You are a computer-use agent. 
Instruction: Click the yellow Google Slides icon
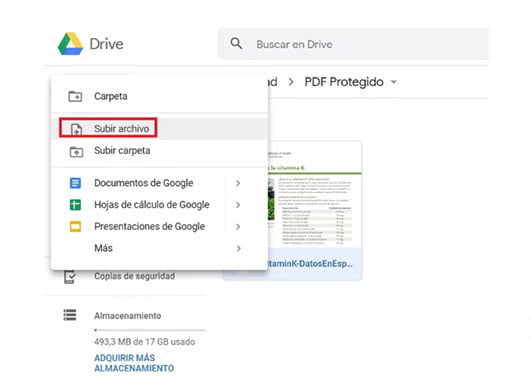[75, 227]
